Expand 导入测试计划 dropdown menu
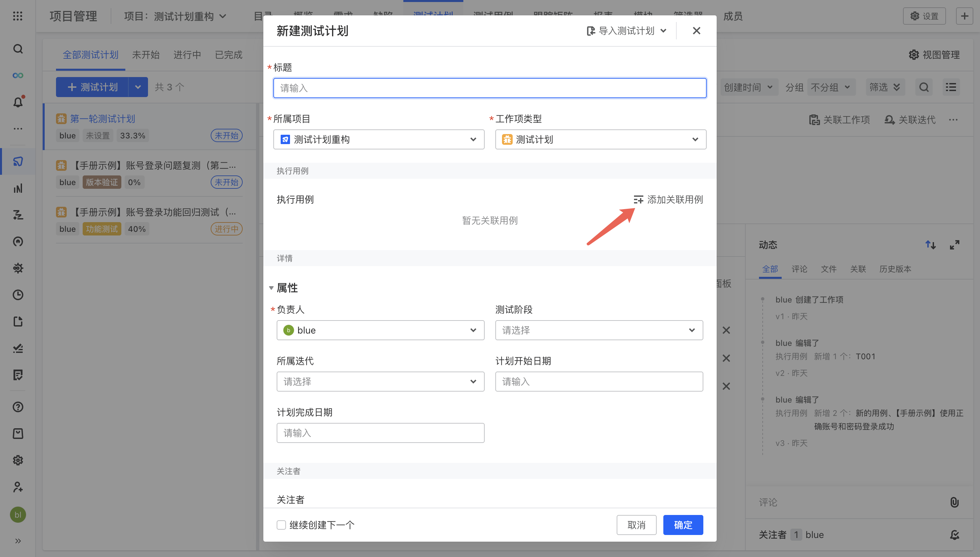The image size is (980, 557). coord(626,31)
